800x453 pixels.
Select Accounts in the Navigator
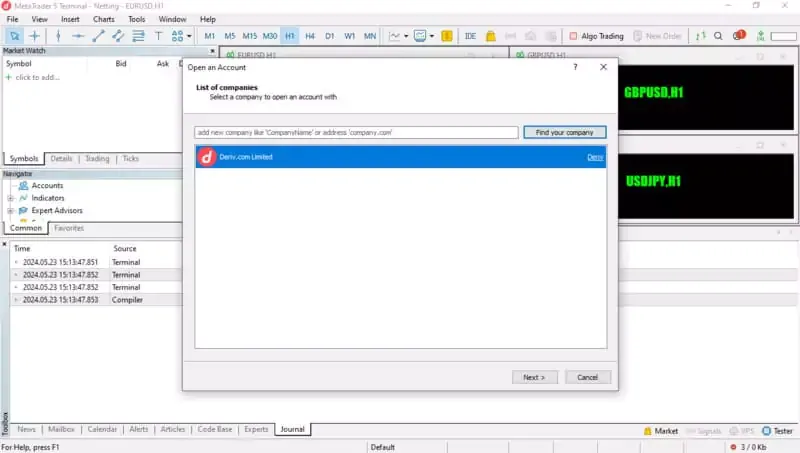tap(47, 185)
